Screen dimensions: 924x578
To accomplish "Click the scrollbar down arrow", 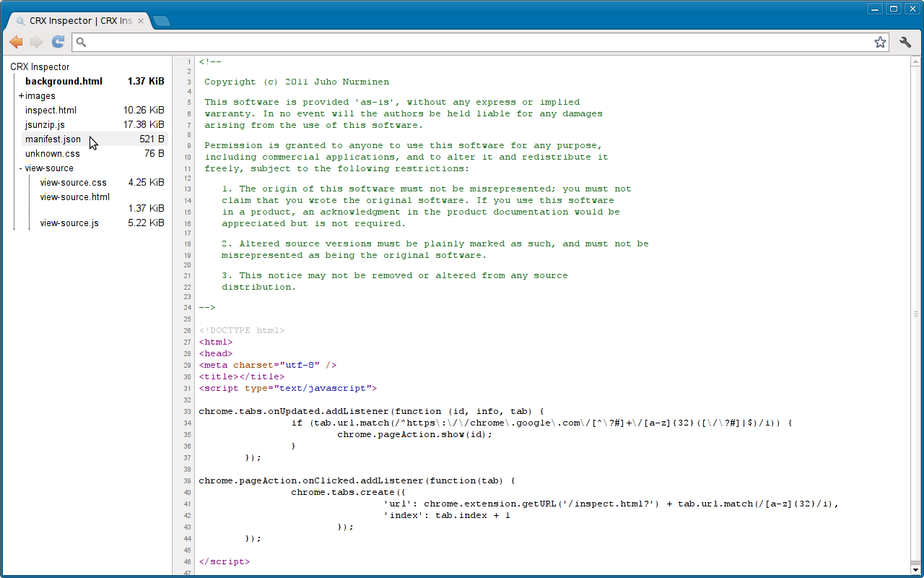I will click(x=915, y=569).
